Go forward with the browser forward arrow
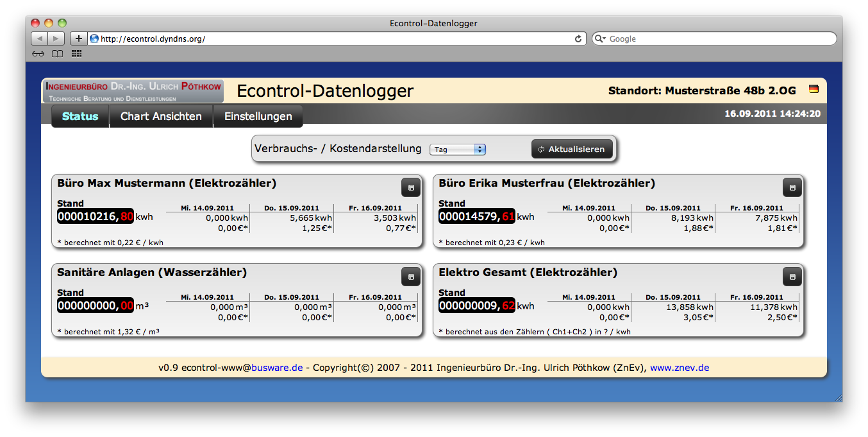The height and width of the screenshot is (437, 868). pos(56,39)
